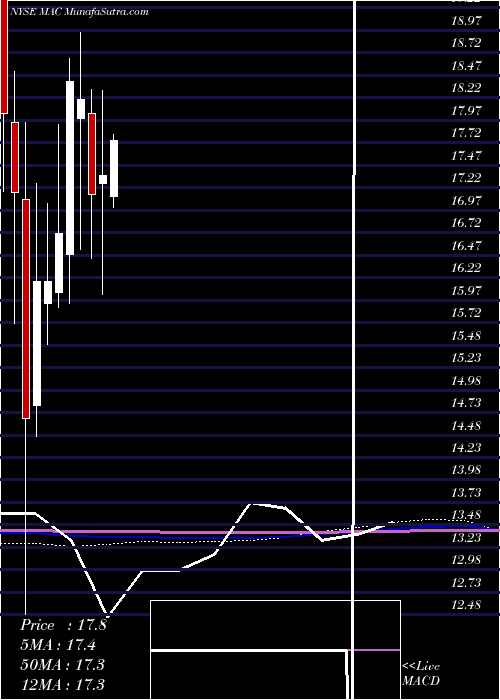Image resolution: width=500 pixels, height=700 pixels.
Task: Click the 16.22 price axis label
Action: pyautogui.click(x=466, y=268)
